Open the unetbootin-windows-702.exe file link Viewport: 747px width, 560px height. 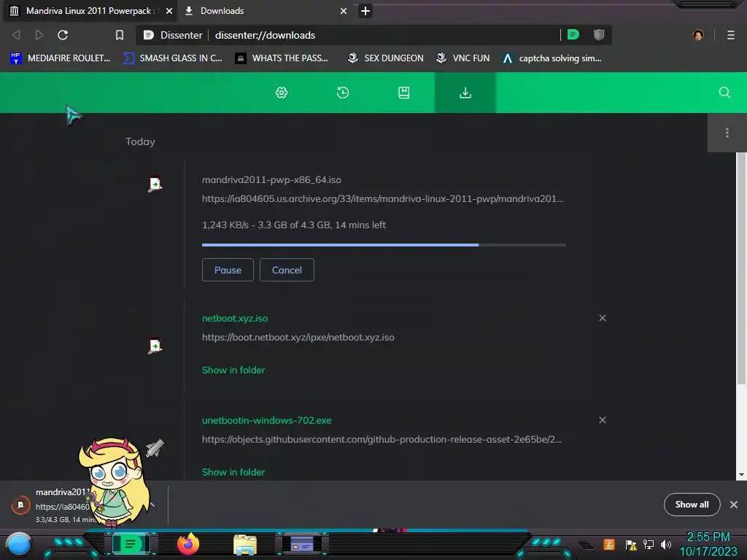pos(267,421)
